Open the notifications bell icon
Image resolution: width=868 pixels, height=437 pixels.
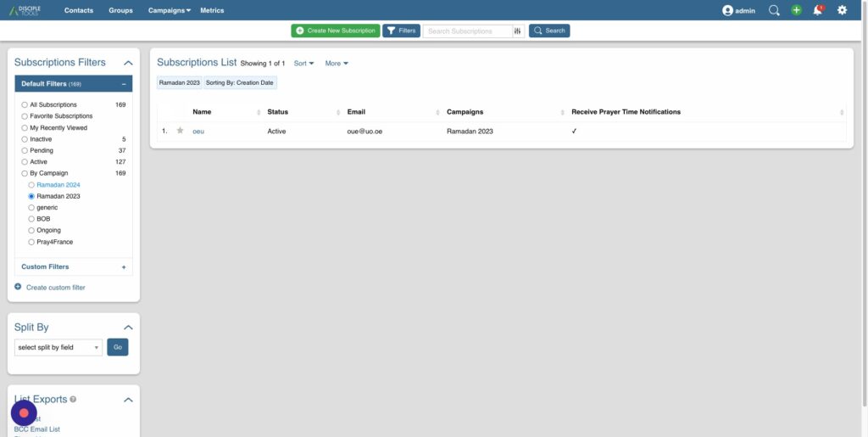coord(818,10)
